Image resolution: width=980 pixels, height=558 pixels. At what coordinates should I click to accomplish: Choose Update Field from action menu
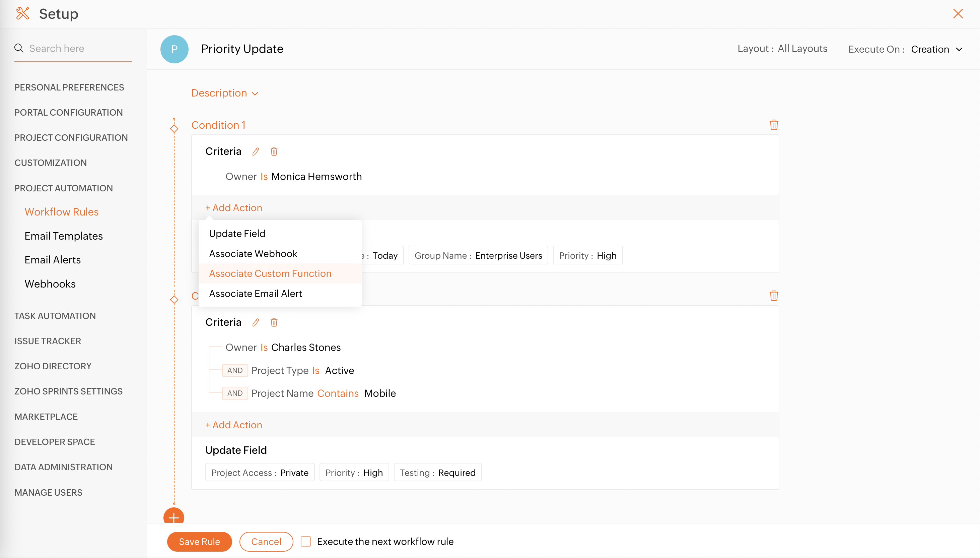[280, 233]
